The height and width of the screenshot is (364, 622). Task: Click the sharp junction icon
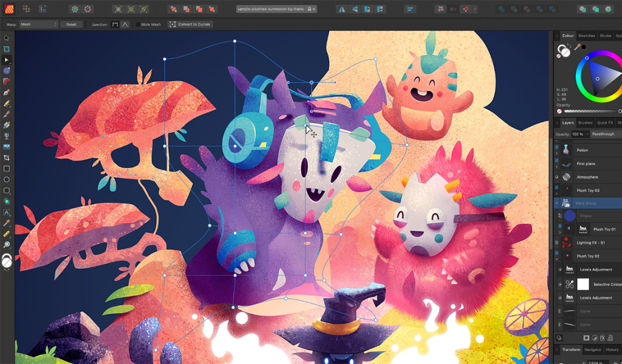(125, 24)
